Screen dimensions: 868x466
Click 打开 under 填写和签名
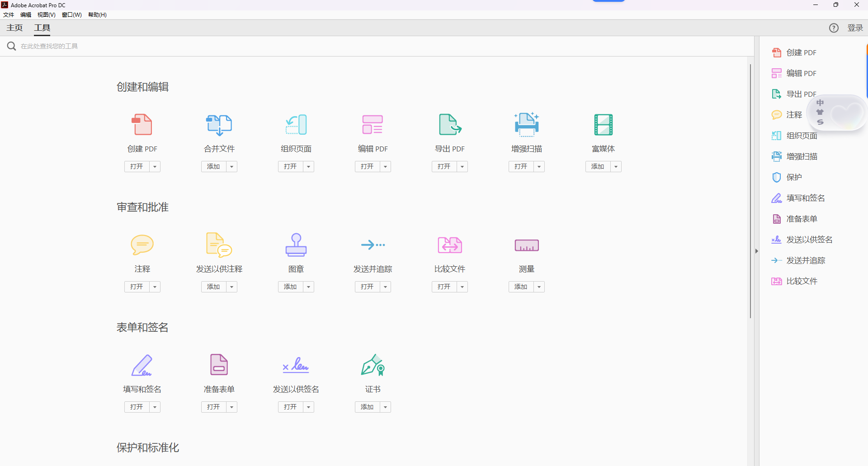(137, 407)
